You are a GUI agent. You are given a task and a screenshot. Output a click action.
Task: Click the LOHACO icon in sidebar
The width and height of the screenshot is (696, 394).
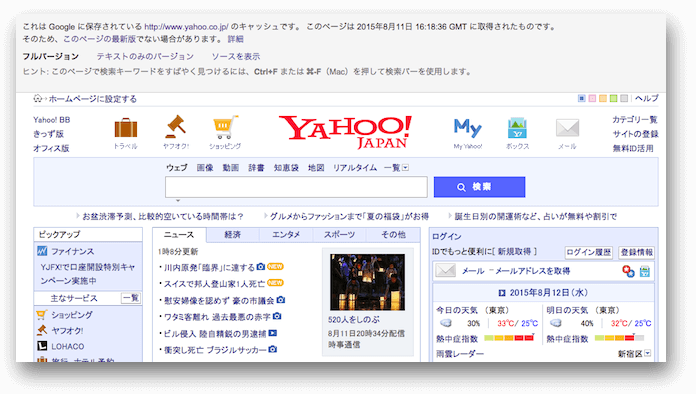tap(42, 346)
